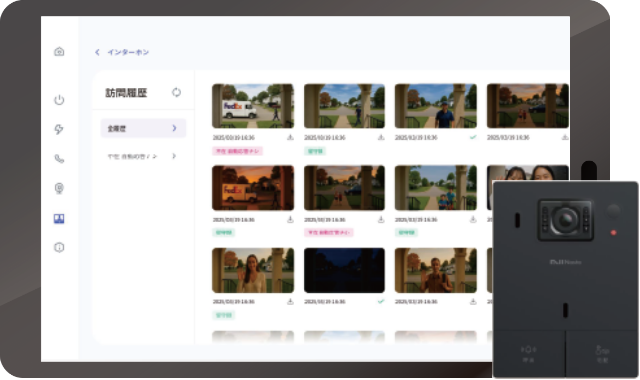Click the refresh icon beside 訪問履歴
The height and width of the screenshot is (380, 640).
(x=176, y=92)
